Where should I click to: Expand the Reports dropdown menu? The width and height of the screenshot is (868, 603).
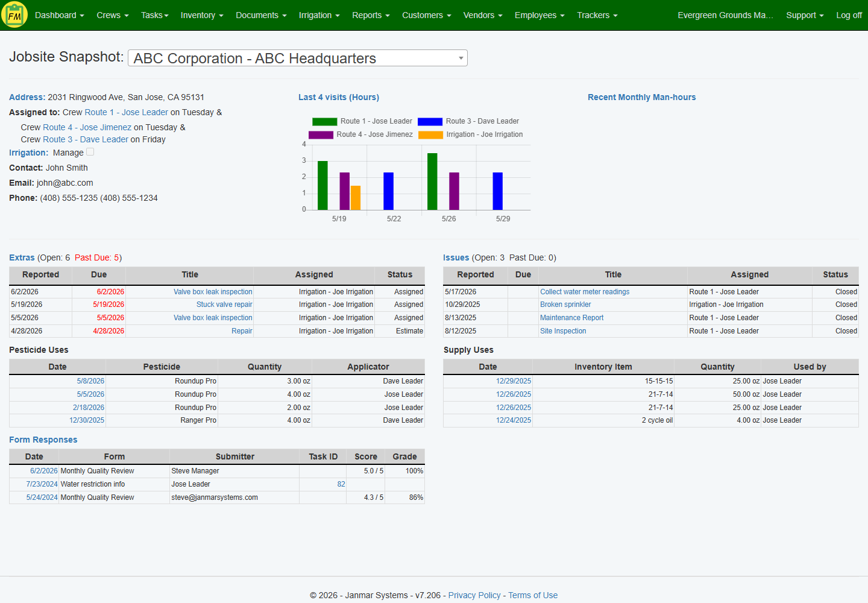(371, 15)
